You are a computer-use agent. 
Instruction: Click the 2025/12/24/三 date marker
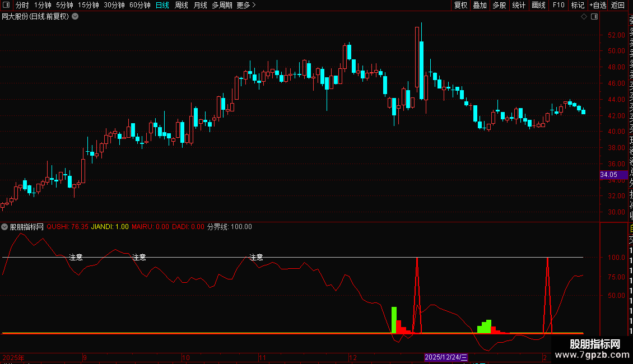(446, 357)
